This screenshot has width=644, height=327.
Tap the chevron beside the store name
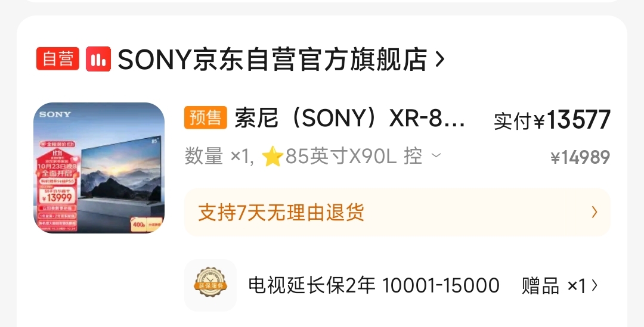(439, 59)
